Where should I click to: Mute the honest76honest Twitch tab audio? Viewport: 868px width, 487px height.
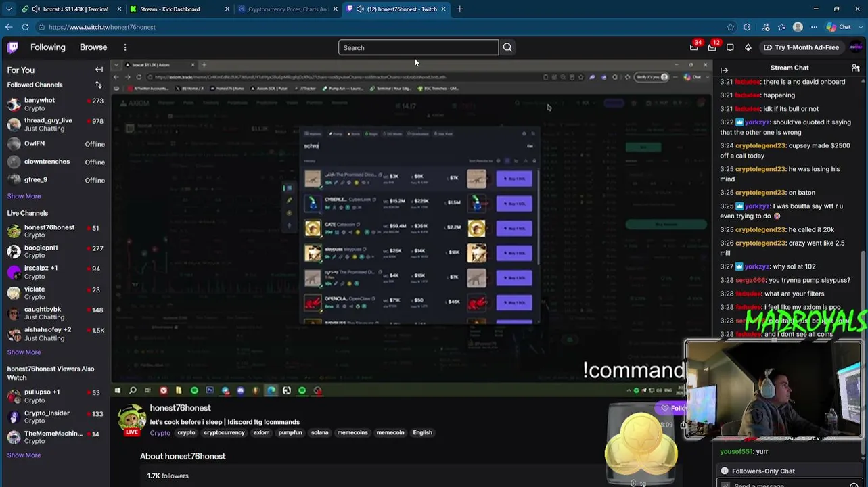(361, 9)
